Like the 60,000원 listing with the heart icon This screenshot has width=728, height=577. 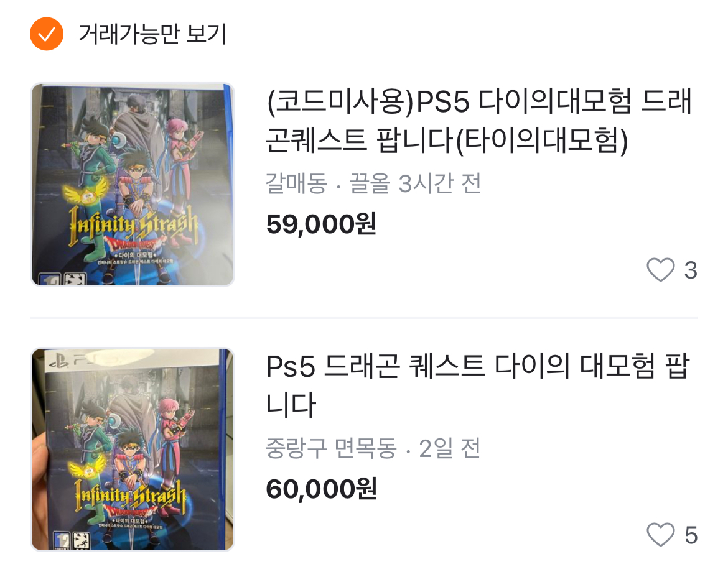point(660,534)
